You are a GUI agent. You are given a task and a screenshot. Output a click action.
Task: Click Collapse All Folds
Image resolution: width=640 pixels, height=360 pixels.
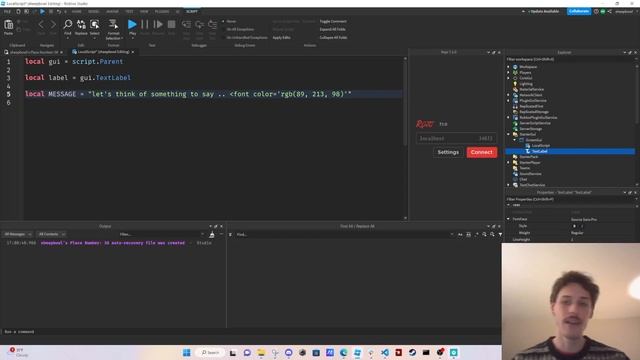tap(333, 38)
